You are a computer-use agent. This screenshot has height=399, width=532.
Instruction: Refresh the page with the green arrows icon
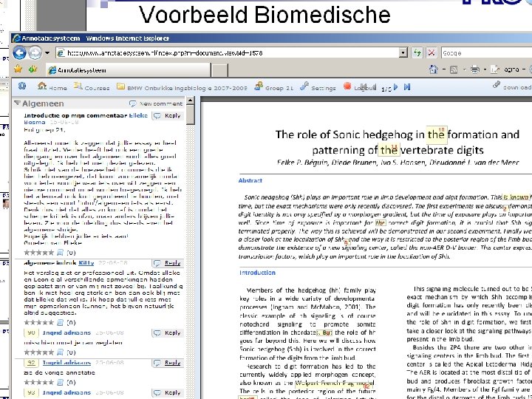417,53
